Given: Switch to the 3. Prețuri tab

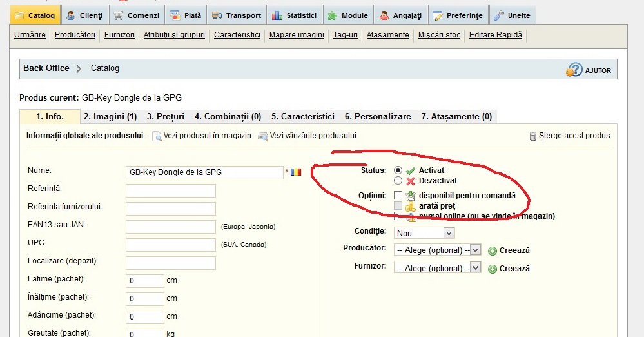Looking at the screenshot, I should [166, 116].
